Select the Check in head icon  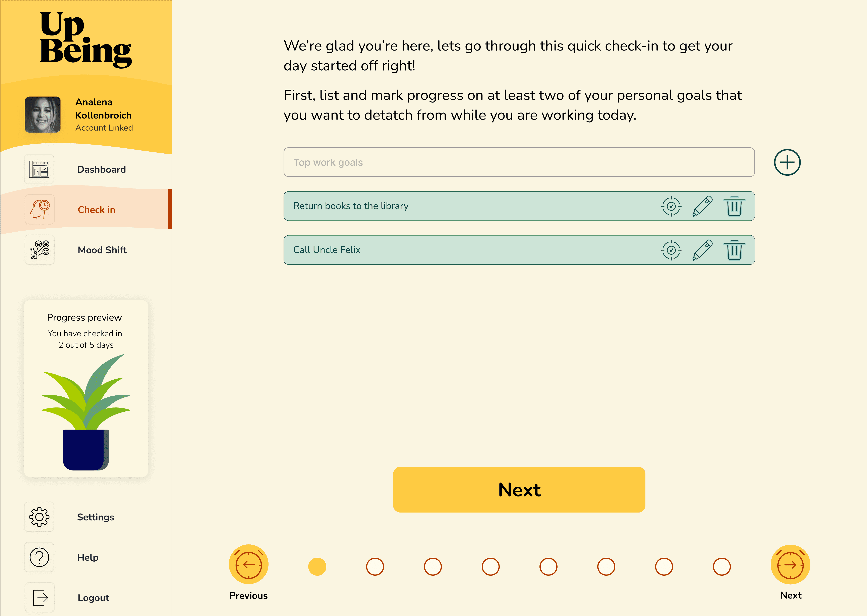coord(39,209)
